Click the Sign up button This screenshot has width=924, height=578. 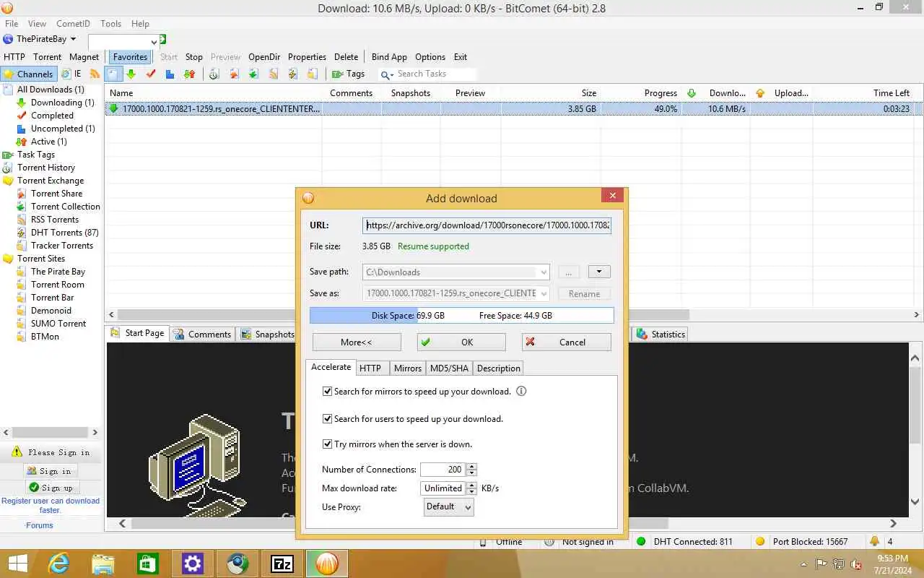click(51, 488)
